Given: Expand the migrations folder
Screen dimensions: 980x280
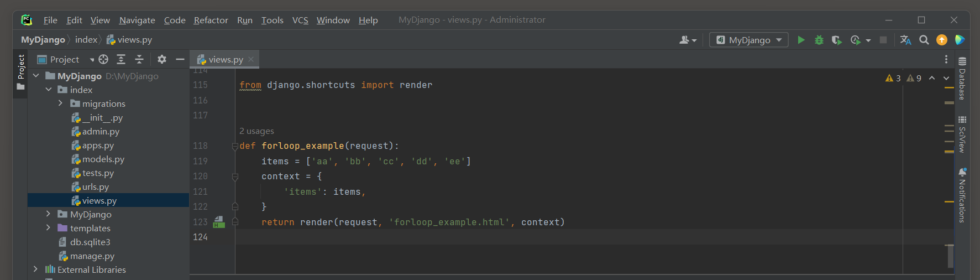Looking at the screenshot, I should [60, 103].
